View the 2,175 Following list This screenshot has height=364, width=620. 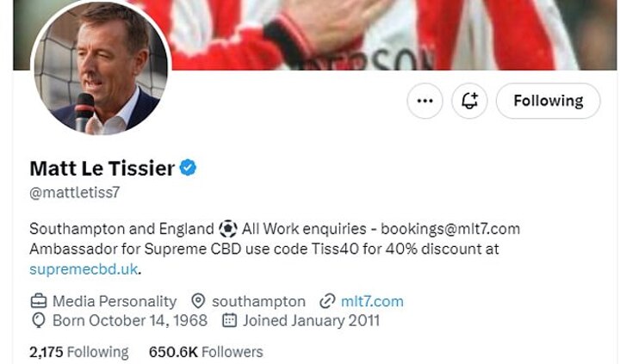(x=78, y=351)
